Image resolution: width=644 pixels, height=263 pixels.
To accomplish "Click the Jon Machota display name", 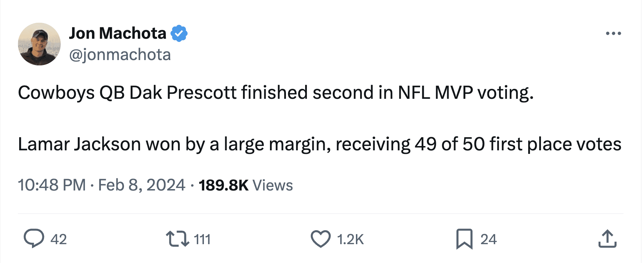I will click(118, 33).
